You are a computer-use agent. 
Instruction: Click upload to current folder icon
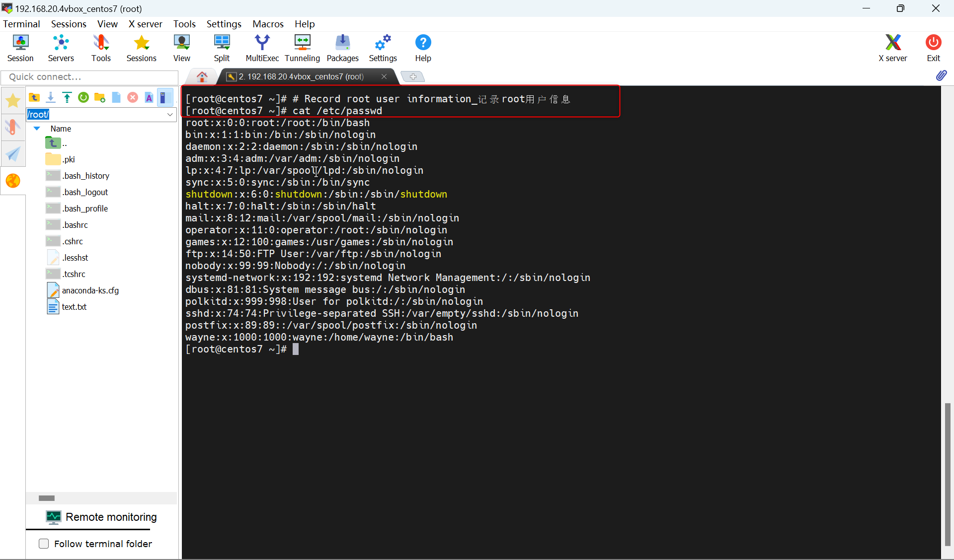tap(67, 97)
